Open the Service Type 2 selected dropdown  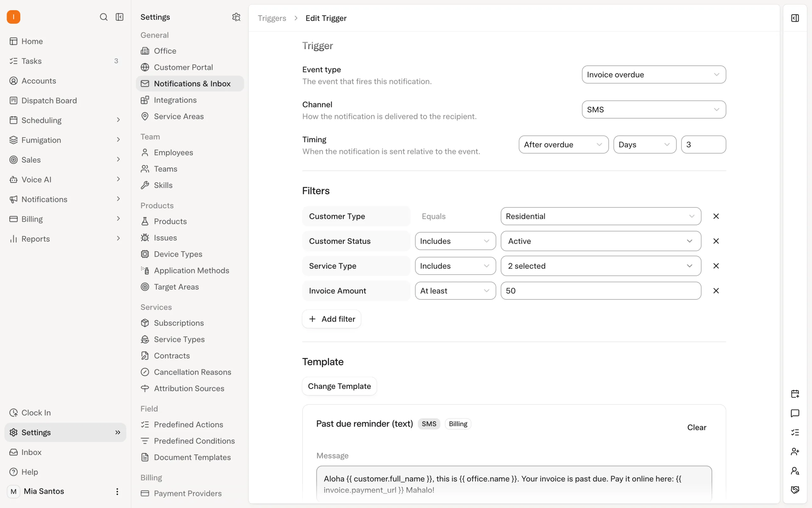click(601, 266)
